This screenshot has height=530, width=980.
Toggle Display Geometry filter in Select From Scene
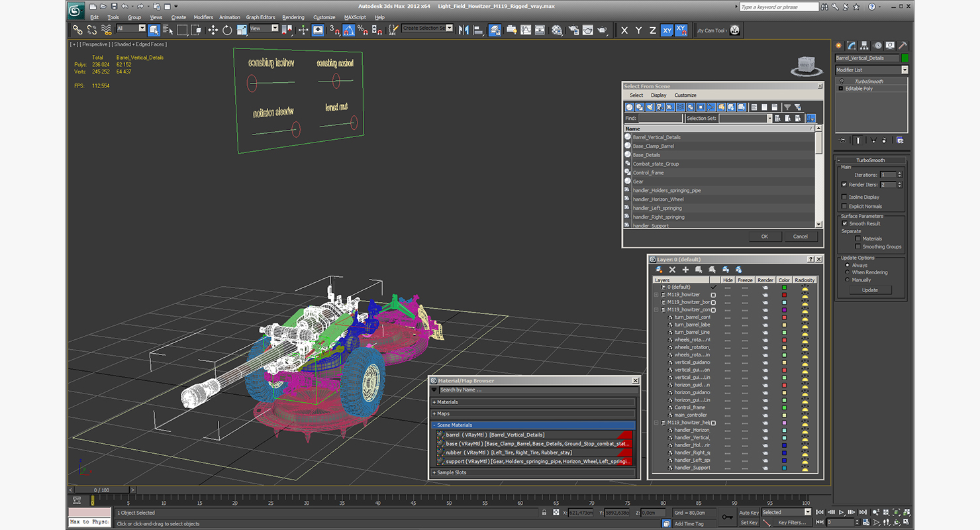click(x=630, y=107)
